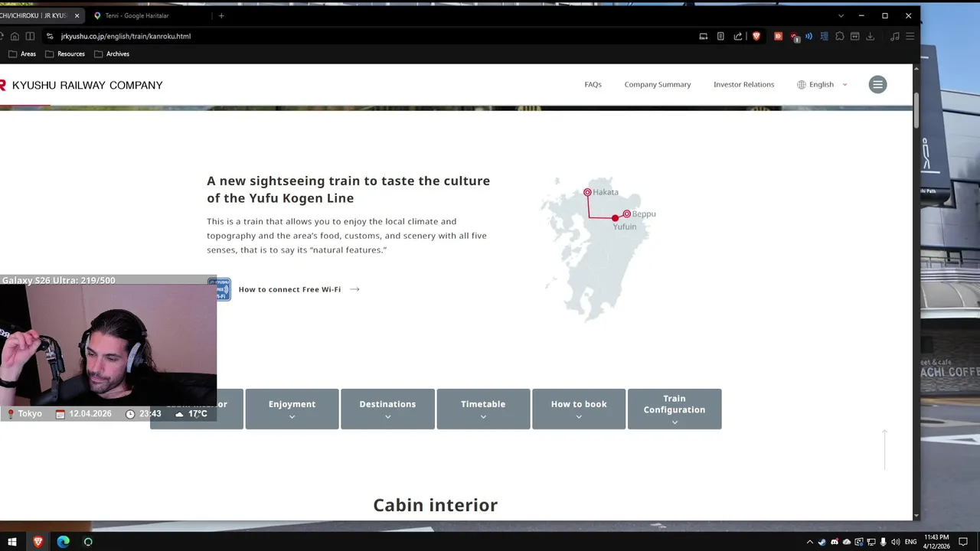Viewport: 980px width, 551px height.
Task: Open the hamburger menu on JR Kyushu site
Action: coord(877,84)
